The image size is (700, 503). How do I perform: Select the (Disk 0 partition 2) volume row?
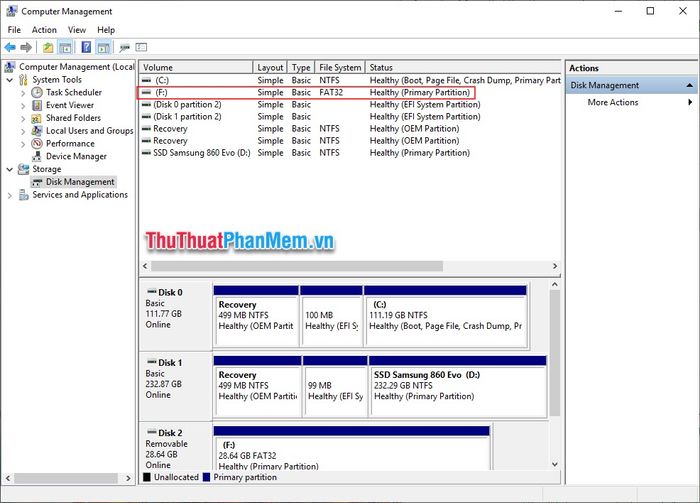pyautogui.click(x=350, y=104)
